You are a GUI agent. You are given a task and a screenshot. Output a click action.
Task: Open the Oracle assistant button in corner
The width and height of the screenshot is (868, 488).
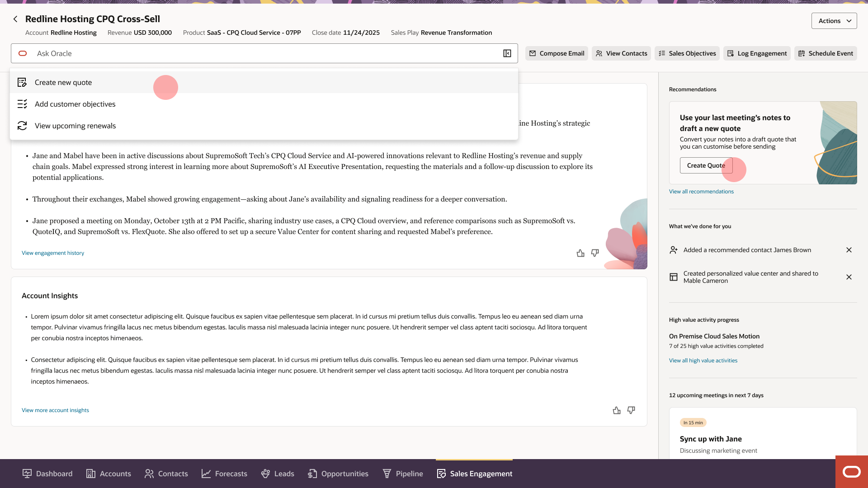tap(852, 472)
